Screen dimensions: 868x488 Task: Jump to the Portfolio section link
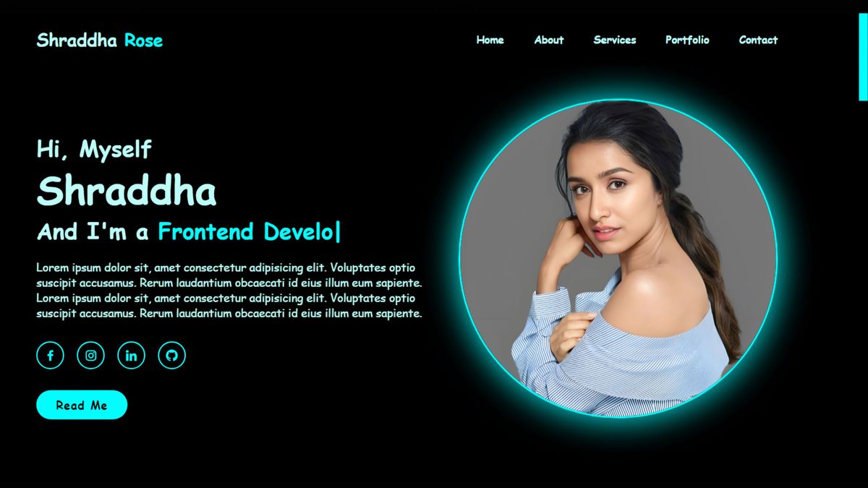click(687, 40)
